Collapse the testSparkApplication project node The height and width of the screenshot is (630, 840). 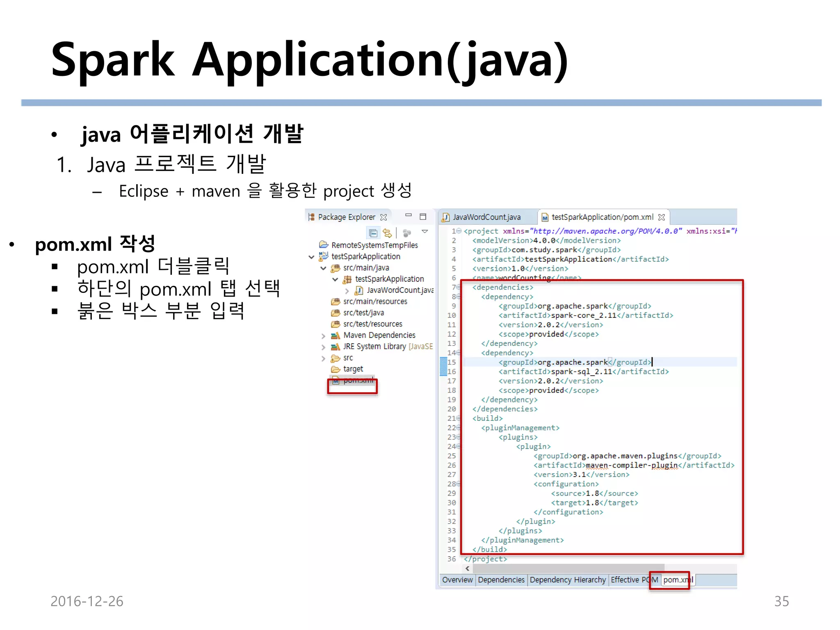[x=311, y=257]
